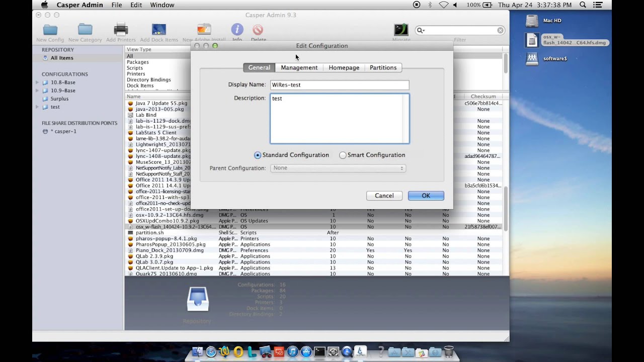The width and height of the screenshot is (644, 362).
Task: Click the Migrate toolbar icon
Action: point(401,29)
